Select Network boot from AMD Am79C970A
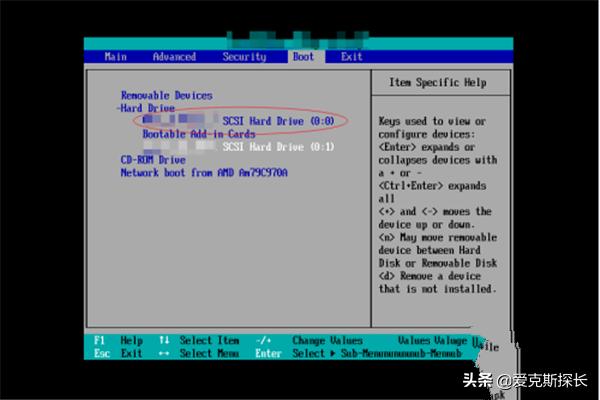 [x=204, y=172]
